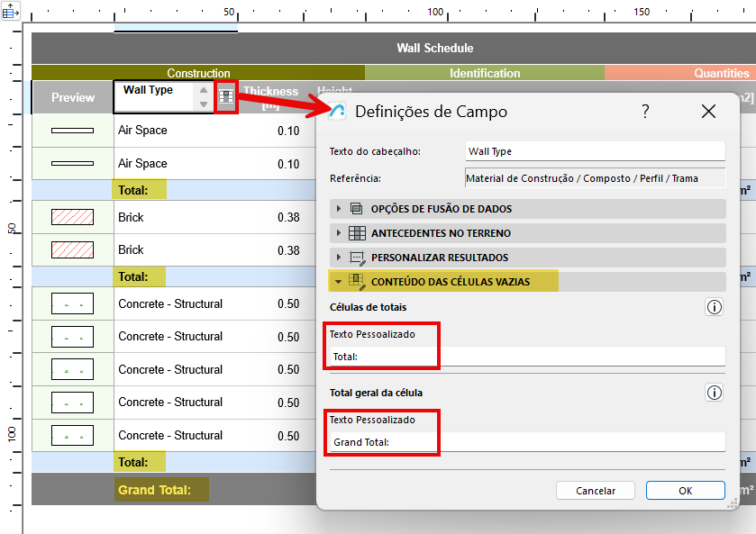Click the Thickness column header
Image resolution: width=756 pixels, height=534 pixels.
(x=271, y=97)
